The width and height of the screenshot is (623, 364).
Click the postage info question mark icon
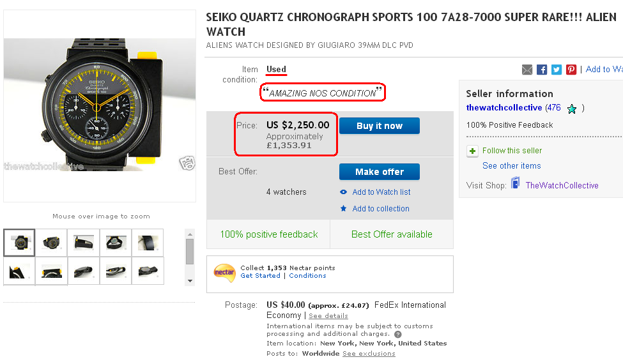click(x=398, y=334)
